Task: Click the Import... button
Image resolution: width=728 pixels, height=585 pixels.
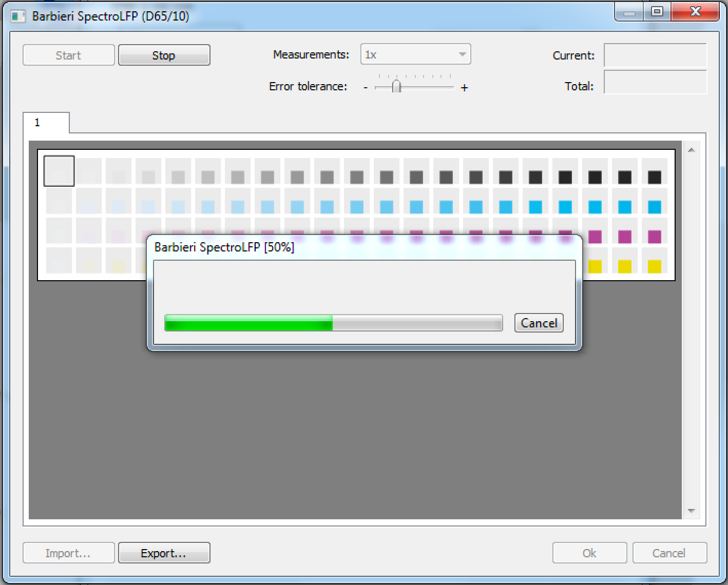Action: coord(68,553)
